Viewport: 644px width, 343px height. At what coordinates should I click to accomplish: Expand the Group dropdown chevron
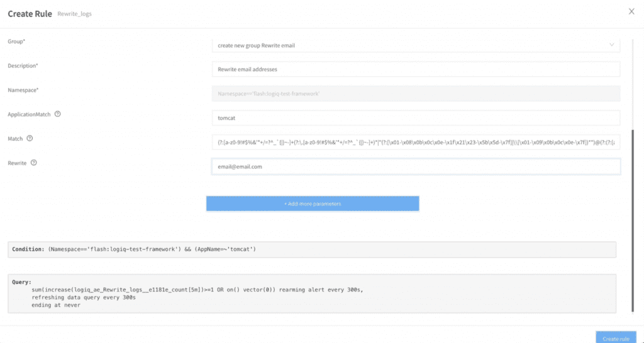[611, 45]
